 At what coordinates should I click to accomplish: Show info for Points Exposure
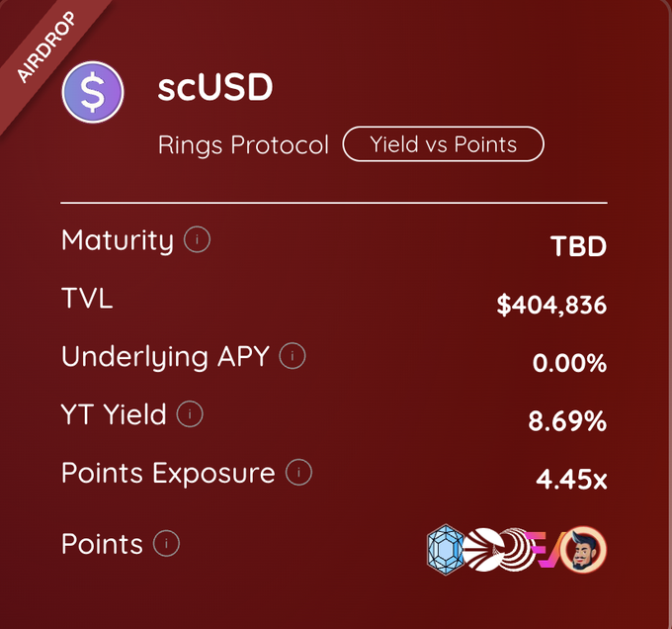(298, 473)
